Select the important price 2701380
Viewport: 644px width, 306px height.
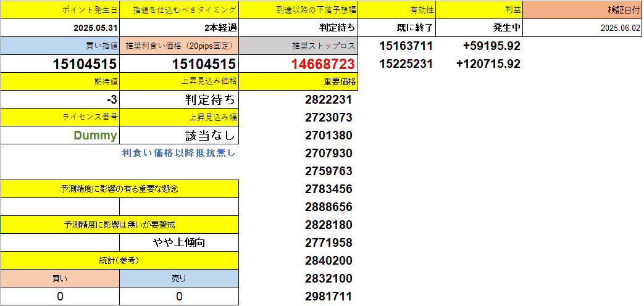coord(328,135)
